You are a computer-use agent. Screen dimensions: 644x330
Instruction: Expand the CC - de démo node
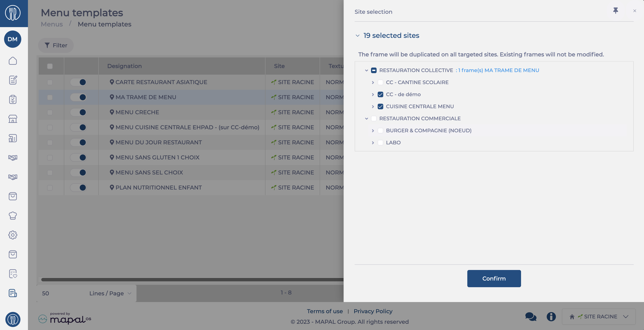point(373,95)
